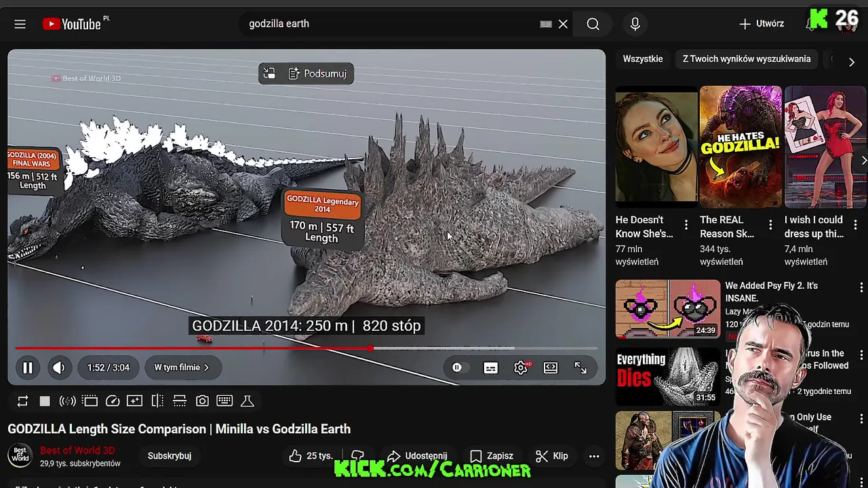Image resolution: width=868 pixels, height=488 pixels.
Task: Click the video title GODZILLA Length Size Comparison
Action: coord(179,429)
